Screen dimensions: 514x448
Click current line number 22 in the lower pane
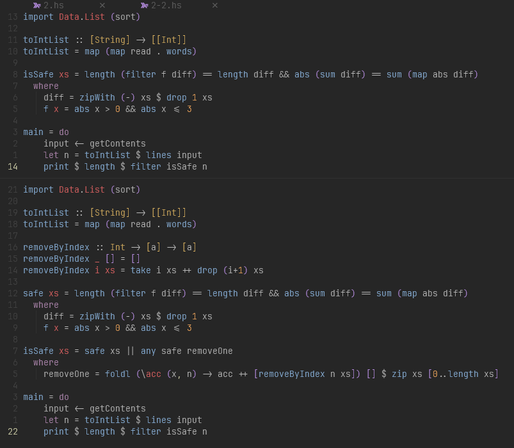13,432
